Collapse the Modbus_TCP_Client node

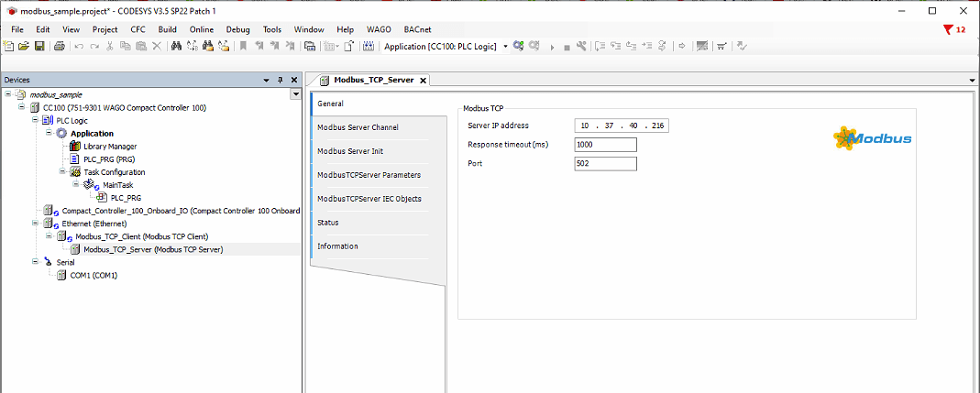click(x=49, y=235)
